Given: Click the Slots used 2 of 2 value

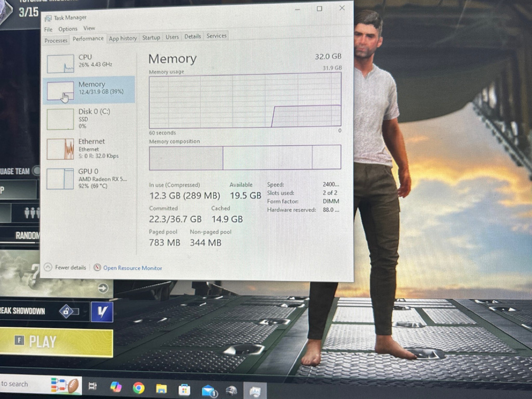Looking at the screenshot, I should click(x=330, y=193).
